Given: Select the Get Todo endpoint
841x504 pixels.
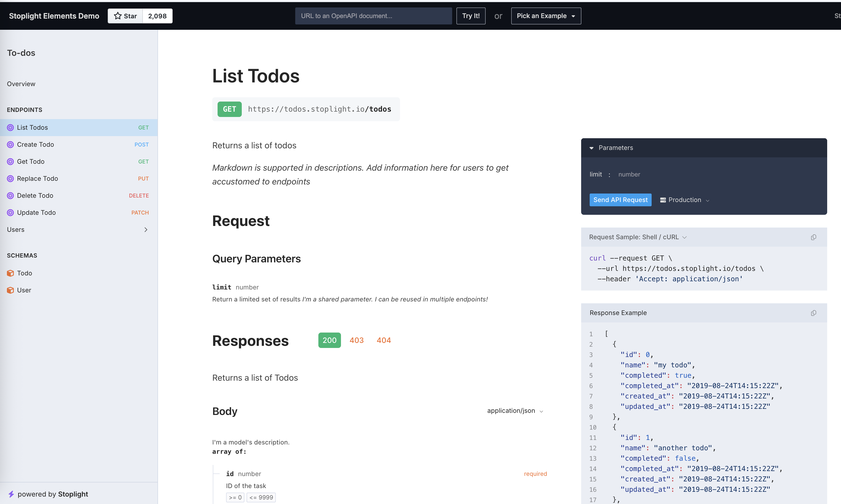Looking at the screenshot, I should [x=79, y=162].
